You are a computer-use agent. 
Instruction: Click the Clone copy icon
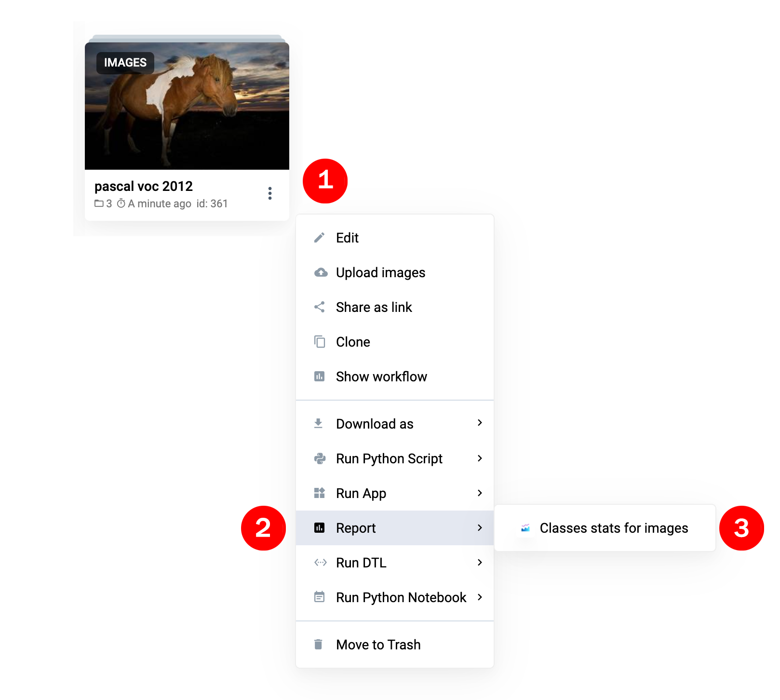coord(319,342)
